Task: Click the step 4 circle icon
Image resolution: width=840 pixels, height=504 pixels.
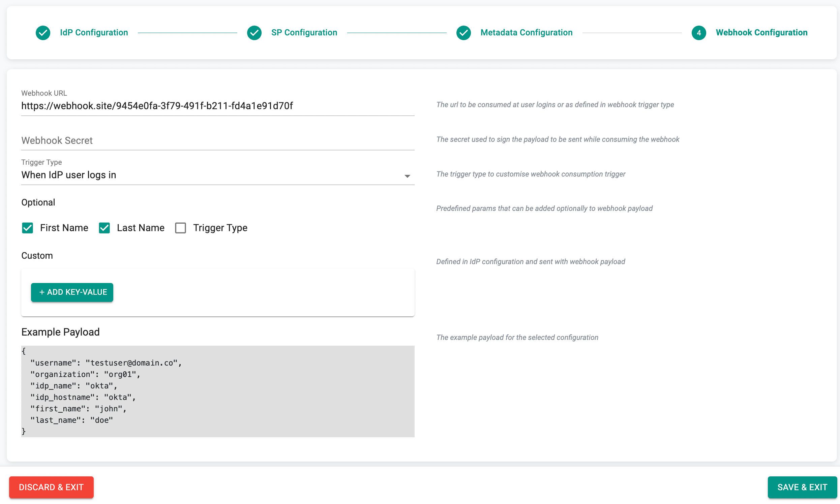Action: coord(699,33)
